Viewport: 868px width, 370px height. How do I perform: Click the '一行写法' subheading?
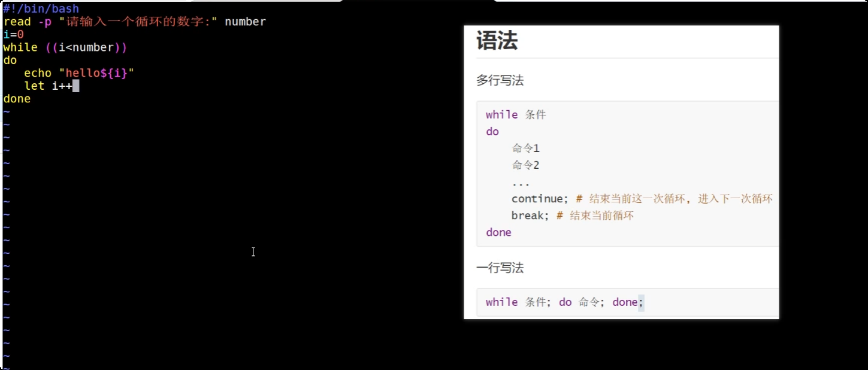point(500,268)
